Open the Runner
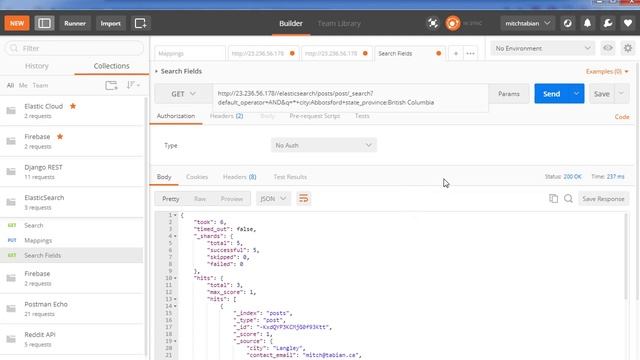Image resolution: width=640 pixels, height=360 pixels. [75, 23]
